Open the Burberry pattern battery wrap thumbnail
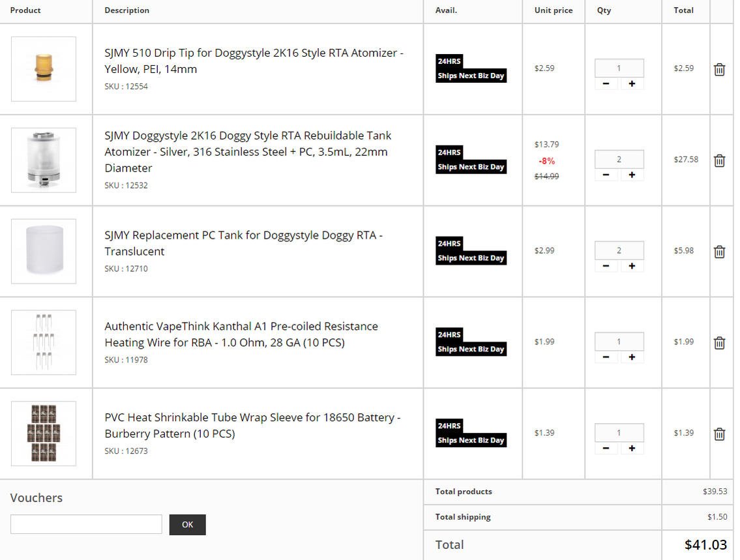 click(x=44, y=433)
